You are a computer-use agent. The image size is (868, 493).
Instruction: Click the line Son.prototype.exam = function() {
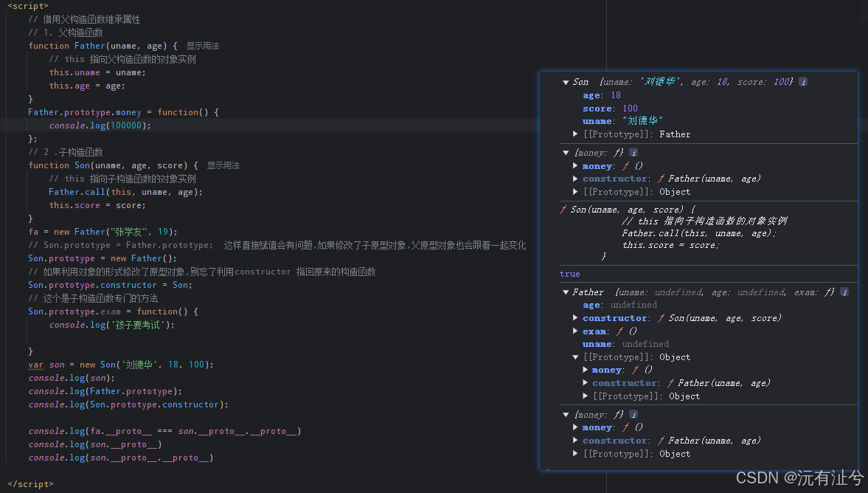point(113,312)
